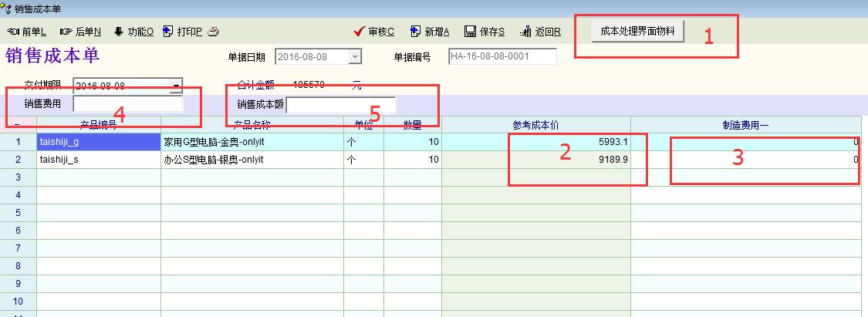Click the 单据编号 document number field
This screenshot has height=317, width=868.
tap(502, 57)
